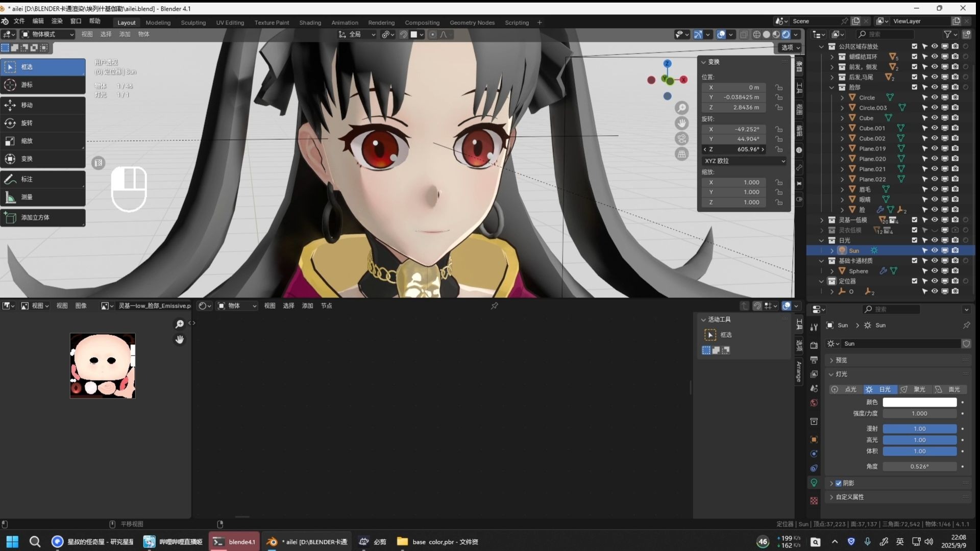Select the Rotate (旋转) tool

point(43,123)
